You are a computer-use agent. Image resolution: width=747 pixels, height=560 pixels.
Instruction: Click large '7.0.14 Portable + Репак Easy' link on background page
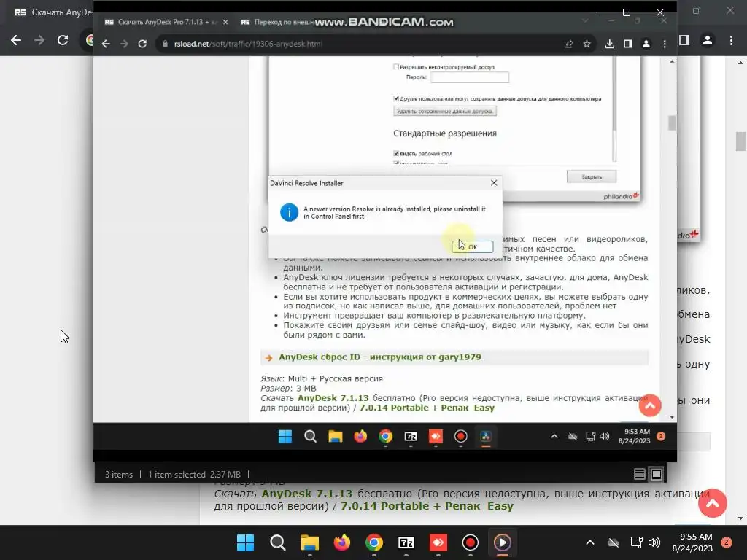427,506
